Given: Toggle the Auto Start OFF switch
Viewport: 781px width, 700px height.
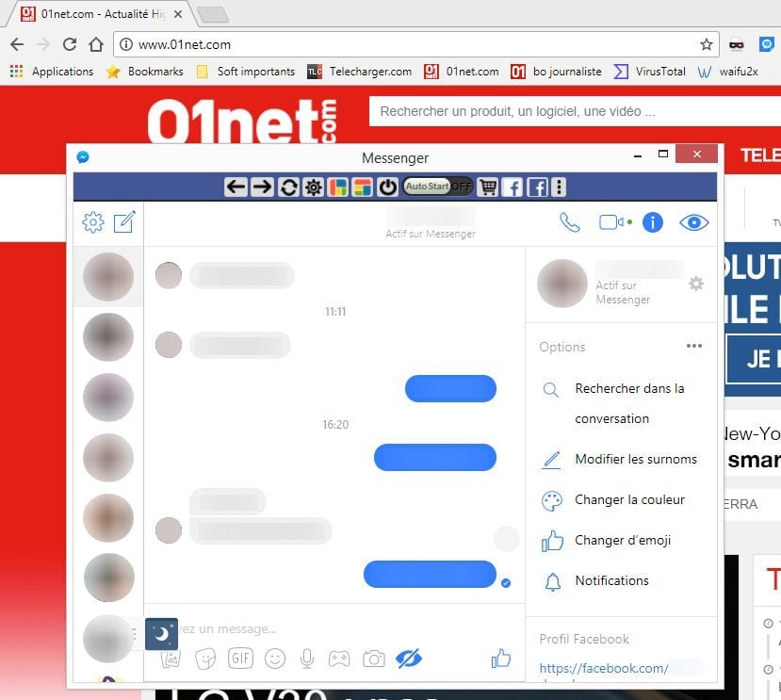Looking at the screenshot, I should coord(438,187).
